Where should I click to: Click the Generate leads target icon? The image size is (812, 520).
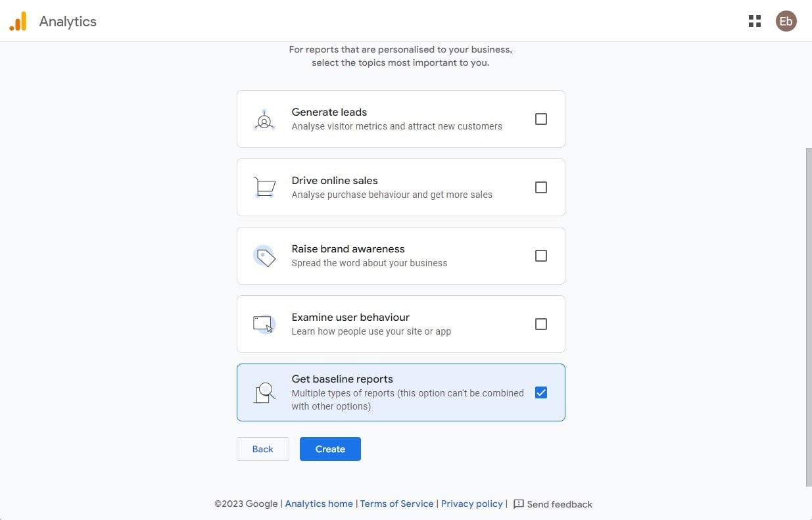264,119
